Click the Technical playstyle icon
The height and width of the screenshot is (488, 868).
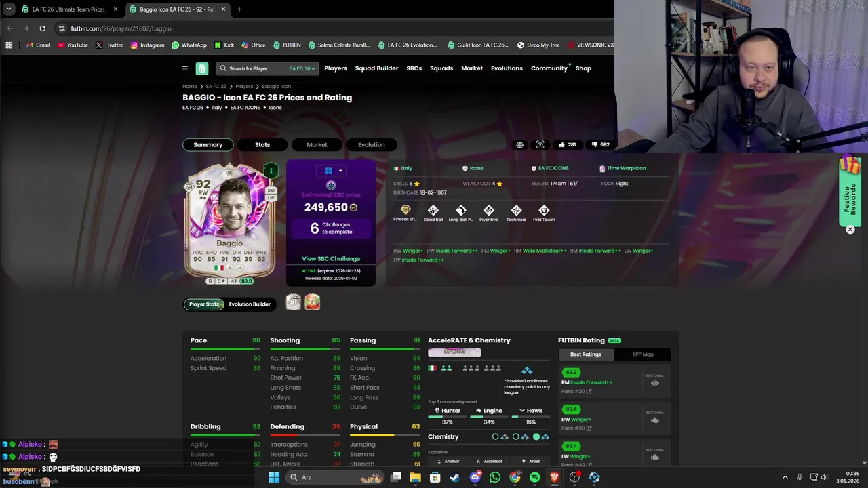pos(516,210)
